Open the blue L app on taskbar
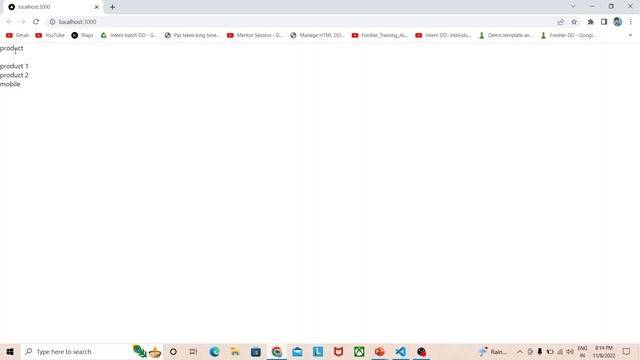 (318, 351)
